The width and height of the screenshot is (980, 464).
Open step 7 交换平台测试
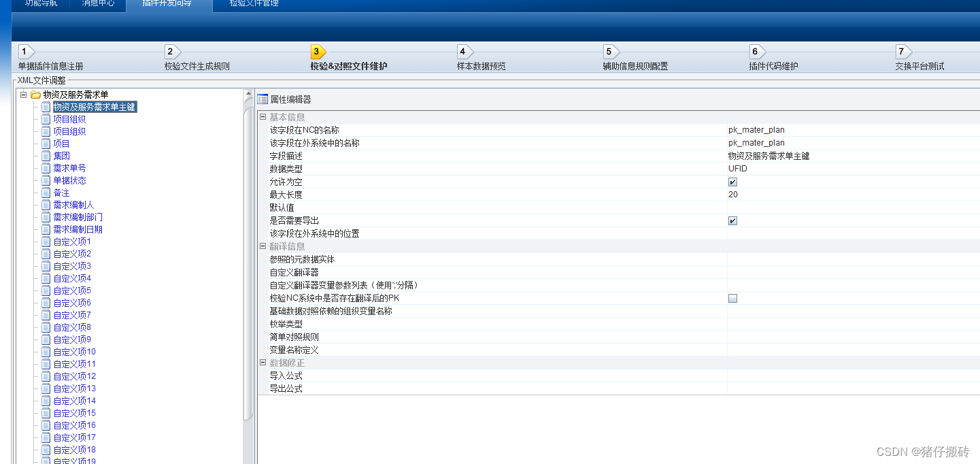pos(902,51)
